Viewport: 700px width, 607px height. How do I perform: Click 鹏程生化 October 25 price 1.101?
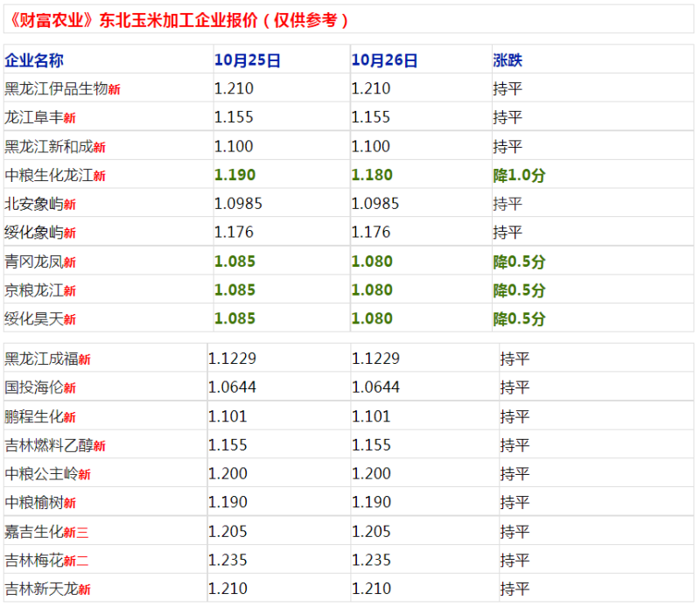(227, 416)
